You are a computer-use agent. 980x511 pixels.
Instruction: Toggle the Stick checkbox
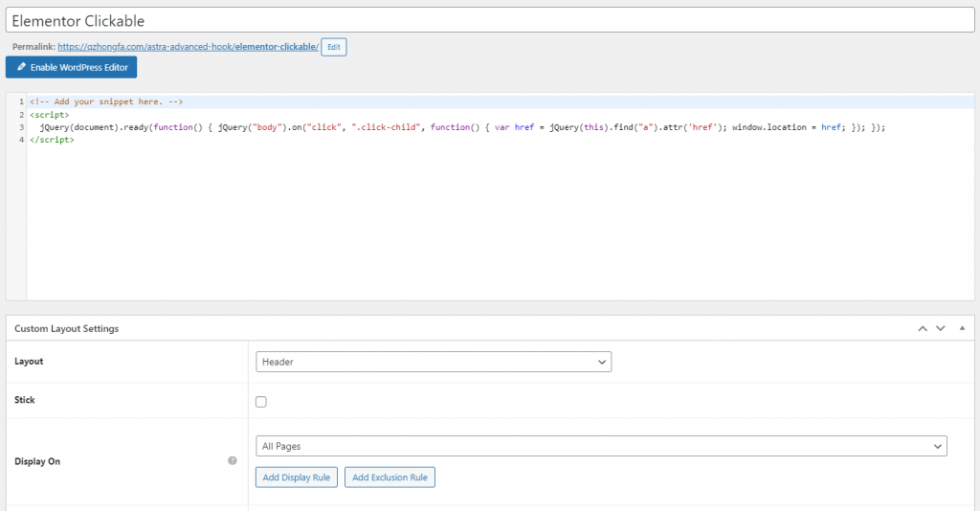(261, 402)
